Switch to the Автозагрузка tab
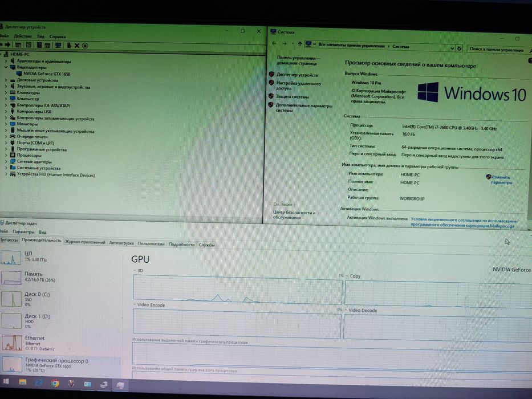Image resolution: width=532 pixels, height=399 pixels. (x=121, y=243)
